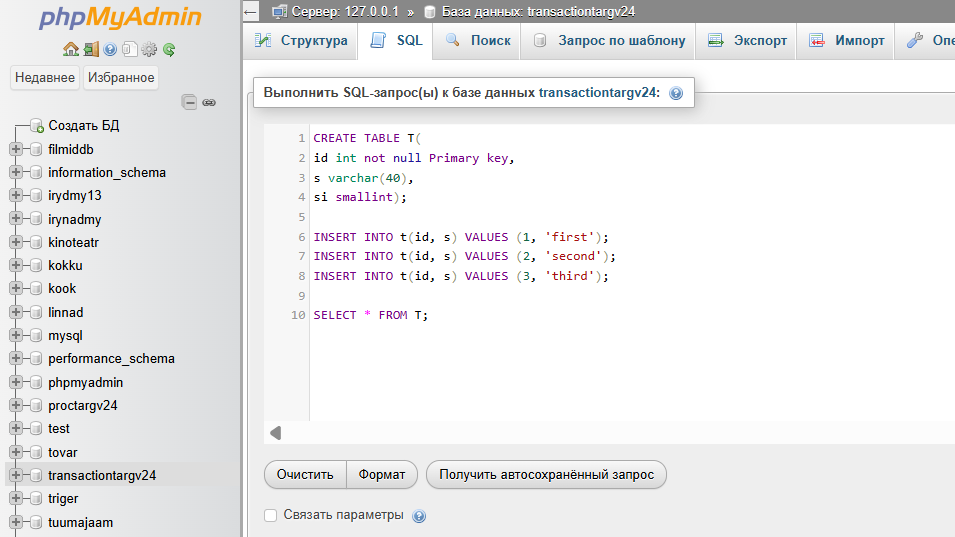Enable the Связать параметры checkbox

point(270,515)
